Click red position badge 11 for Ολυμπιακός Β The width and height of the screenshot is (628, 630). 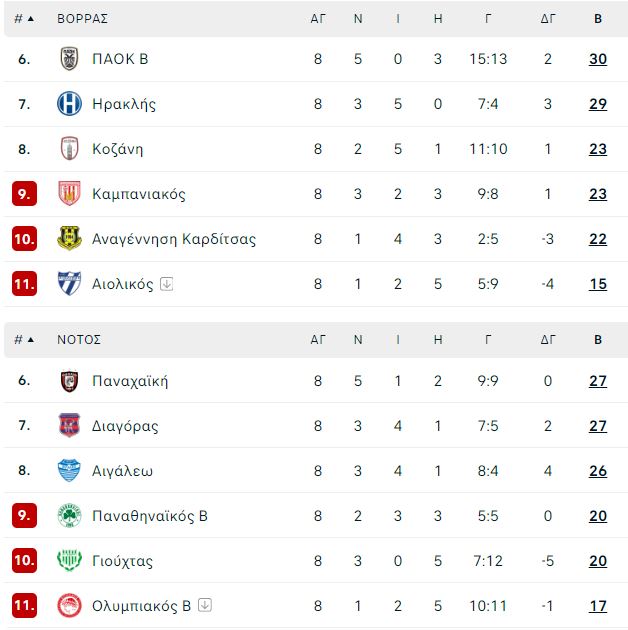[x=24, y=605]
